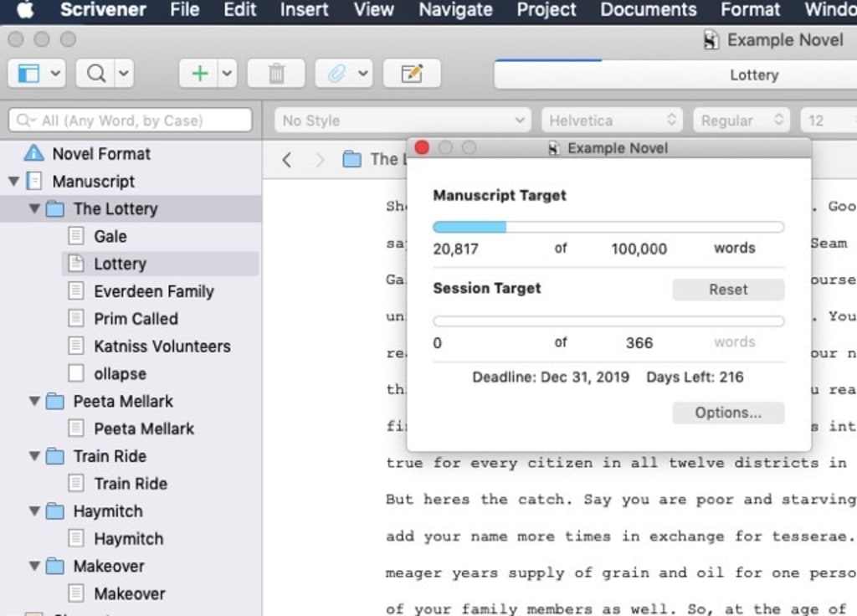The height and width of the screenshot is (616, 857).
Task: Select the Peeta Mellark document
Action: click(x=144, y=429)
